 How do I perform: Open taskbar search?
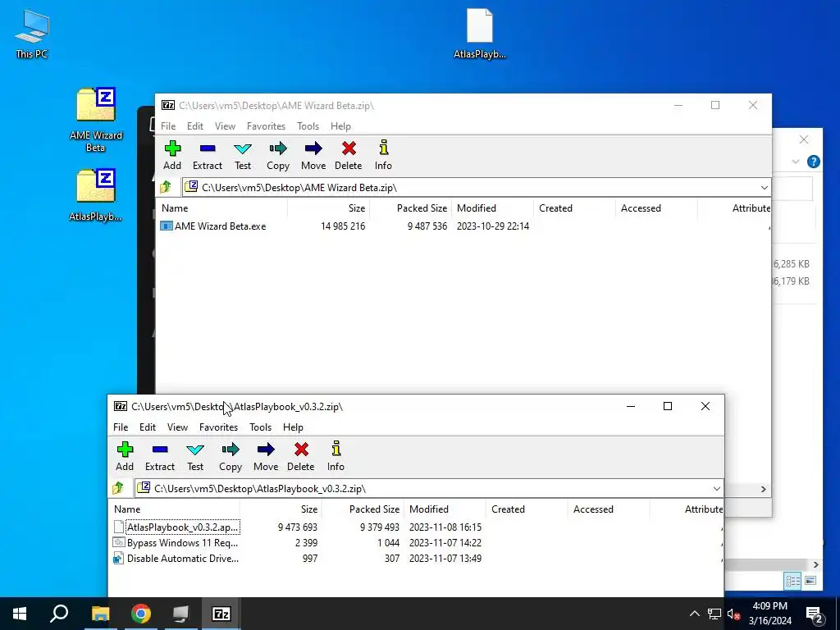pyautogui.click(x=59, y=614)
